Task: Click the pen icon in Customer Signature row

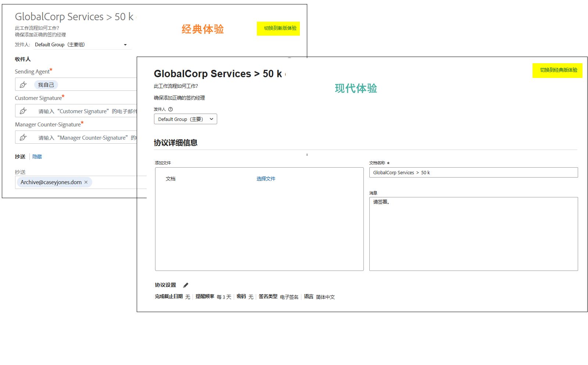Action: [23, 111]
